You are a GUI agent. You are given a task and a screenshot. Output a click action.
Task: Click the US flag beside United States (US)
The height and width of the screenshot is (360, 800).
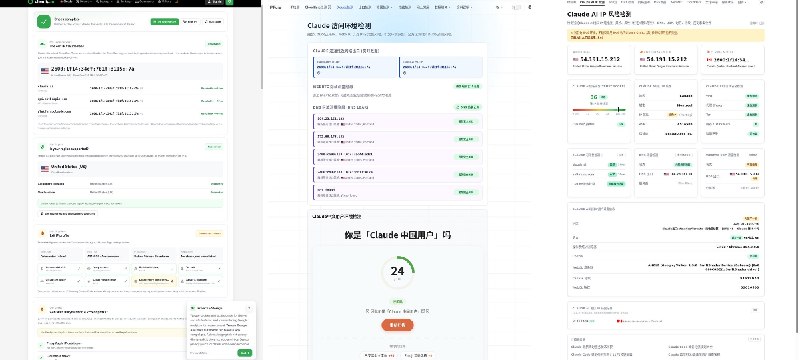(45, 168)
